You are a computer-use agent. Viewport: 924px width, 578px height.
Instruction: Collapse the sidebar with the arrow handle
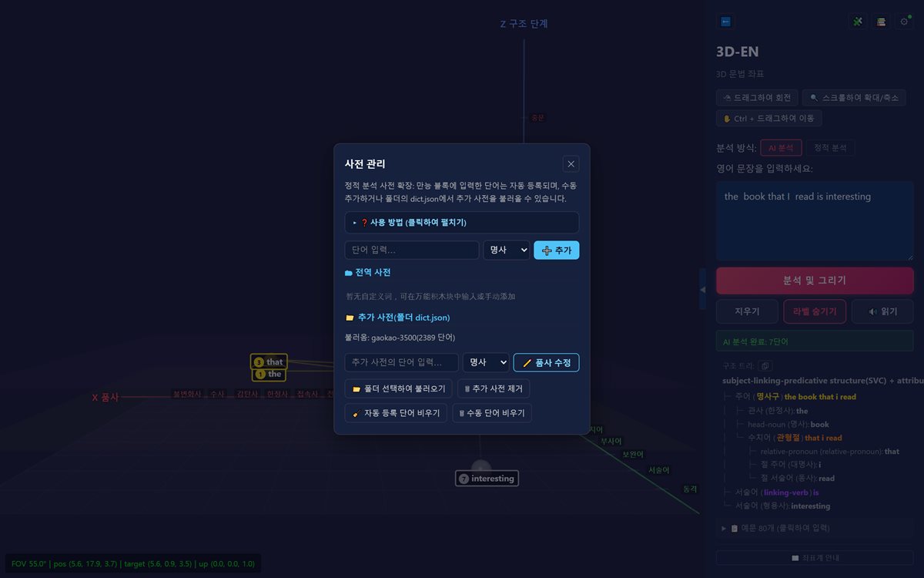coord(702,289)
